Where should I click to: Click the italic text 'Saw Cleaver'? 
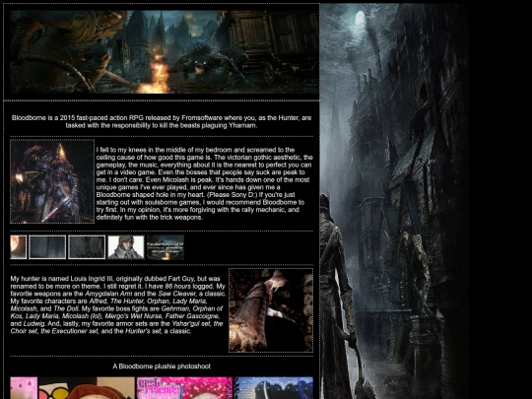pos(176,294)
